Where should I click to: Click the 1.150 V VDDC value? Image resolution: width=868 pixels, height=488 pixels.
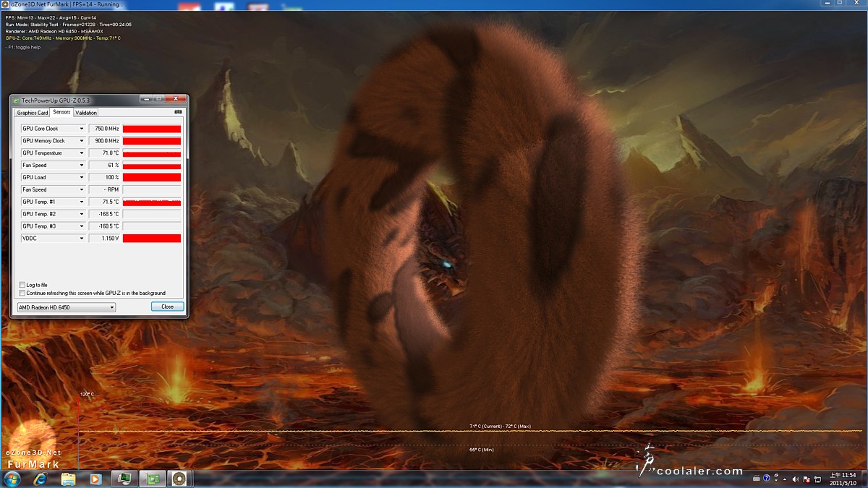pyautogui.click(x=104, y=238)
